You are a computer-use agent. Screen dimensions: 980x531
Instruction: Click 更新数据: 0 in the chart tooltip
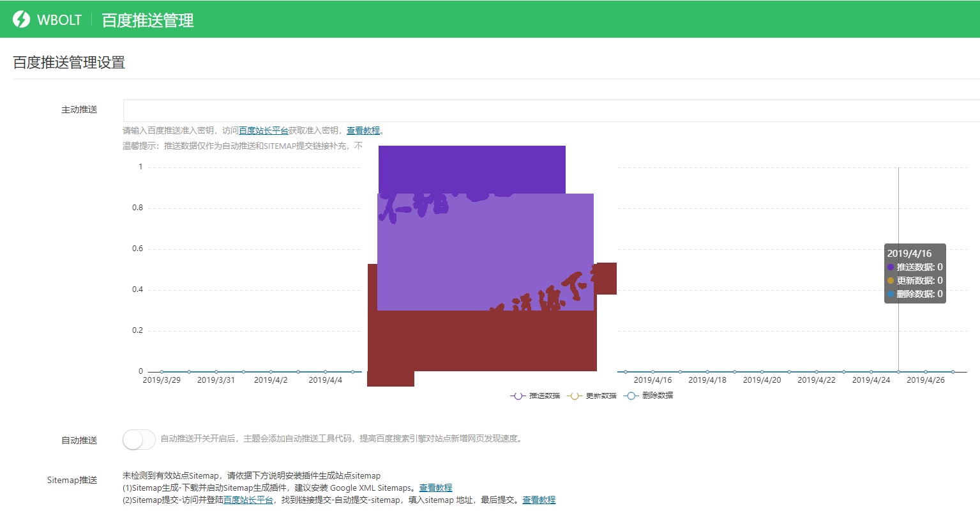(915, 281)
